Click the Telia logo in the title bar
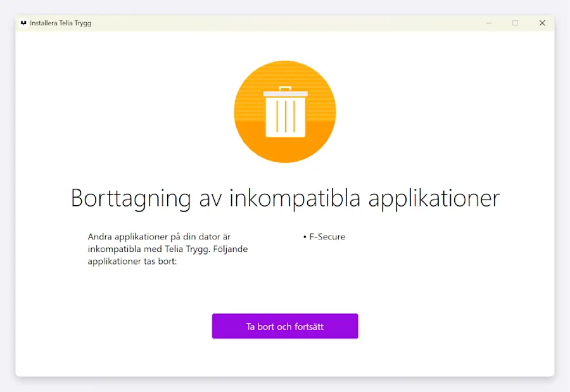This screenshot has width=570, height=392. pyautogui.click(x=22, y=23)
